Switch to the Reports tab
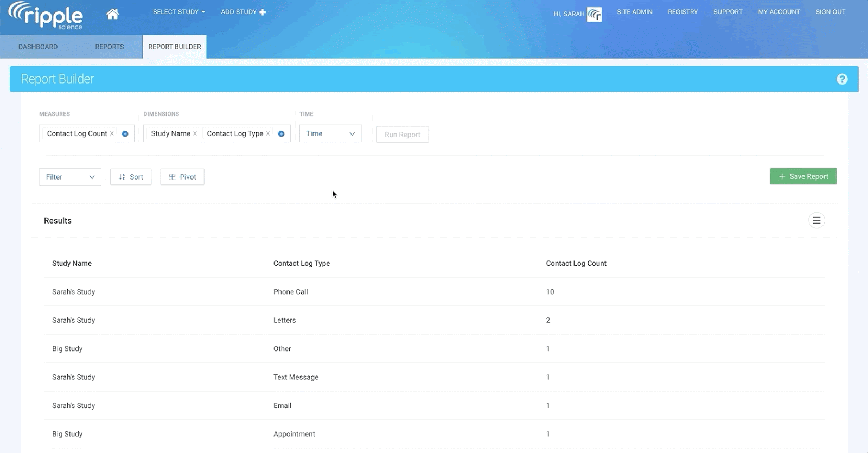Viewport: 868px width, 453px height. click(109, 47)
